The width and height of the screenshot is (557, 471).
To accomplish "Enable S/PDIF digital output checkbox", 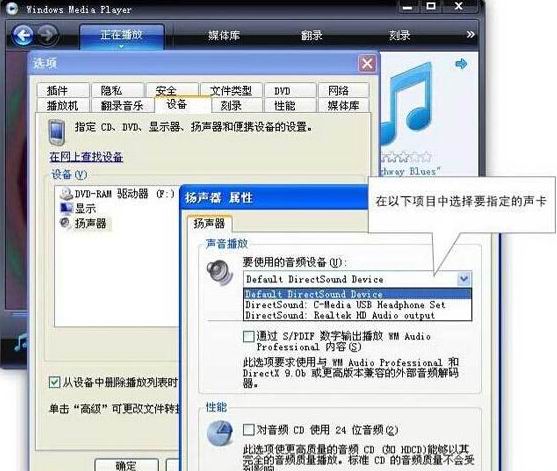I will pos(249,336).
